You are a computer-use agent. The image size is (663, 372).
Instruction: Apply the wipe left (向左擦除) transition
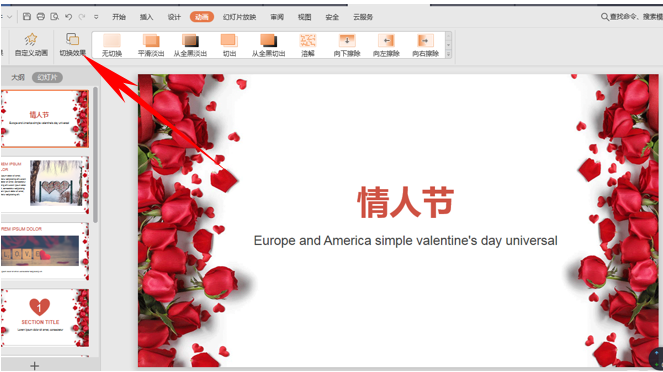[x=386, y=45]
